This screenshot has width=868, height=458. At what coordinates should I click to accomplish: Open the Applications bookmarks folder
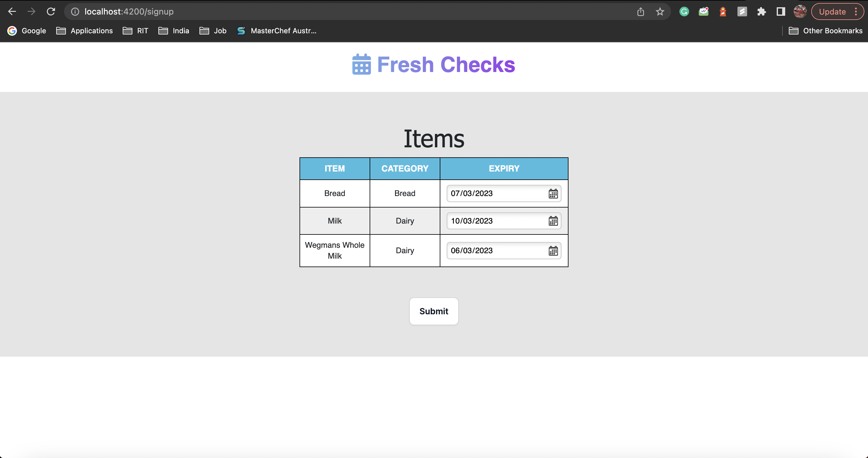[x=85, y=31]
